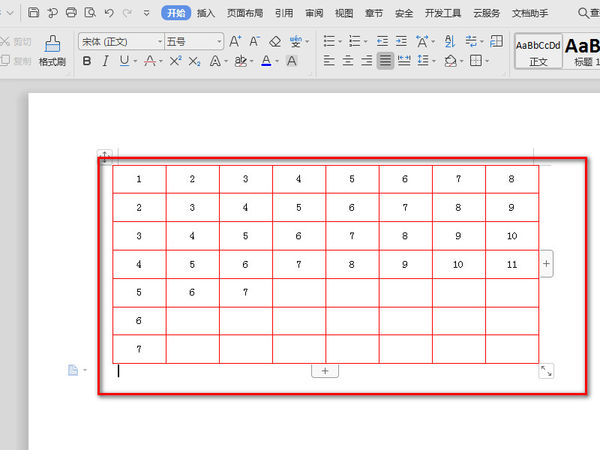The image size is (600, 450).
Task: Toggle Superscript X² formatting
Action: pos(176,61)
